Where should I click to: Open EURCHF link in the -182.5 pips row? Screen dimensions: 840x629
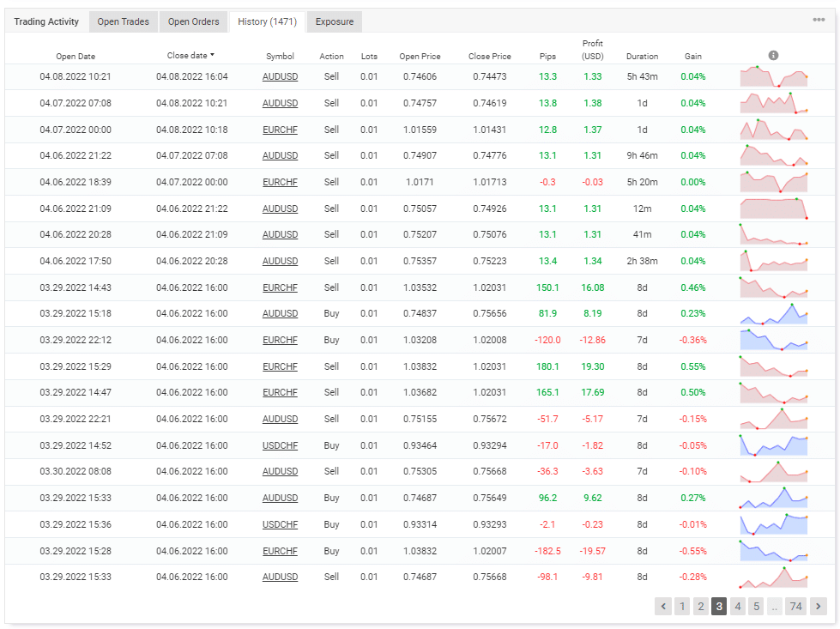281,551
